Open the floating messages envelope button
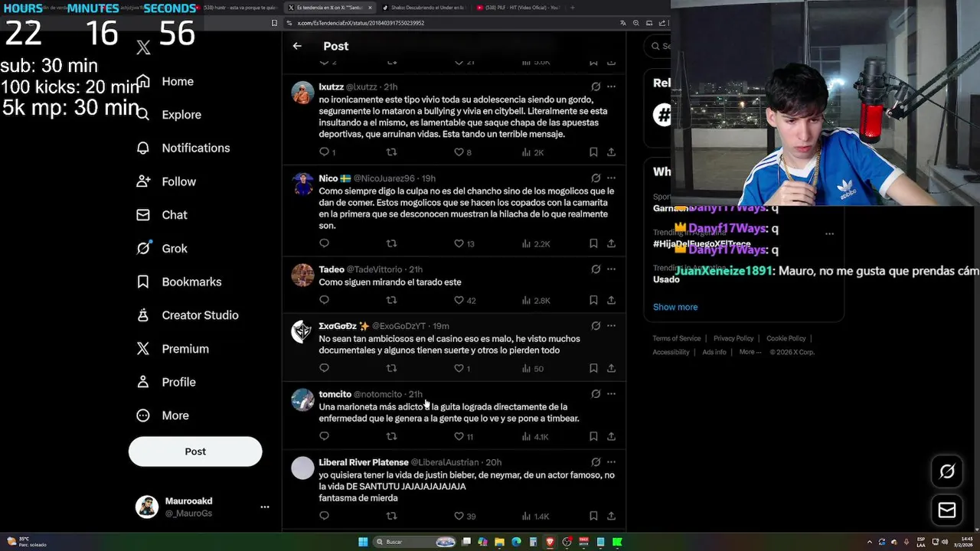This screenshot has width=980, height=551. coord(947,510)
